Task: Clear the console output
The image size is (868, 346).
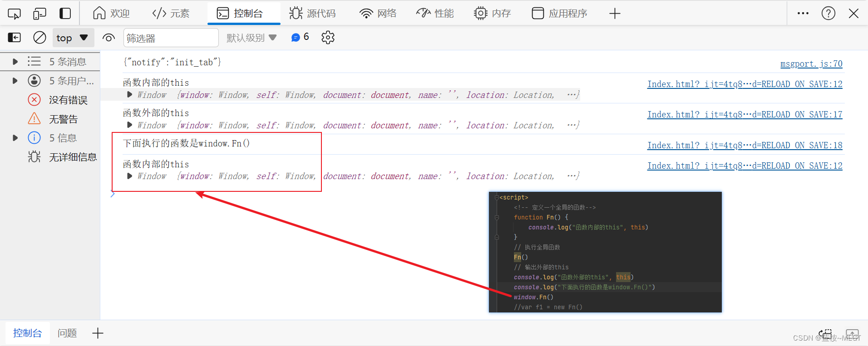Action: [40, 38]
